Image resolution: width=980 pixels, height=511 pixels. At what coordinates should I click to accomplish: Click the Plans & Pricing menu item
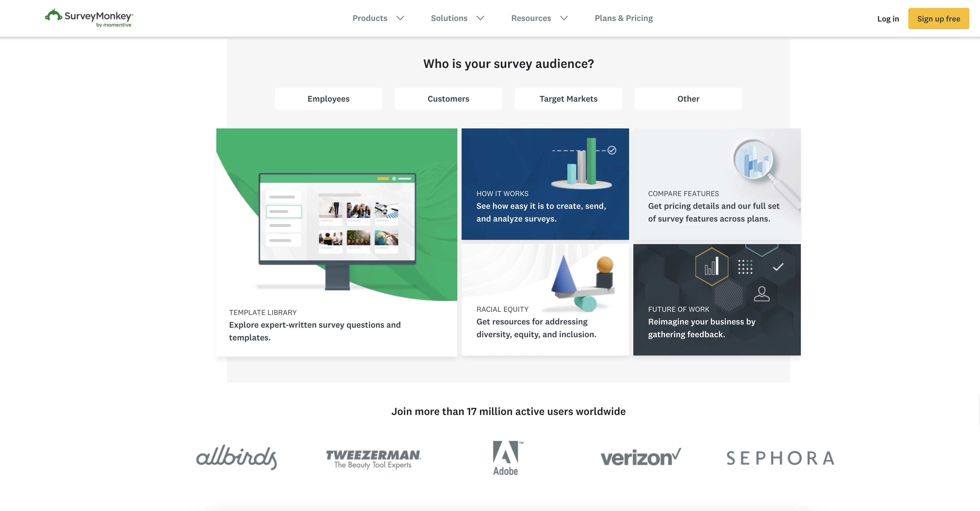tap(624, 18)
